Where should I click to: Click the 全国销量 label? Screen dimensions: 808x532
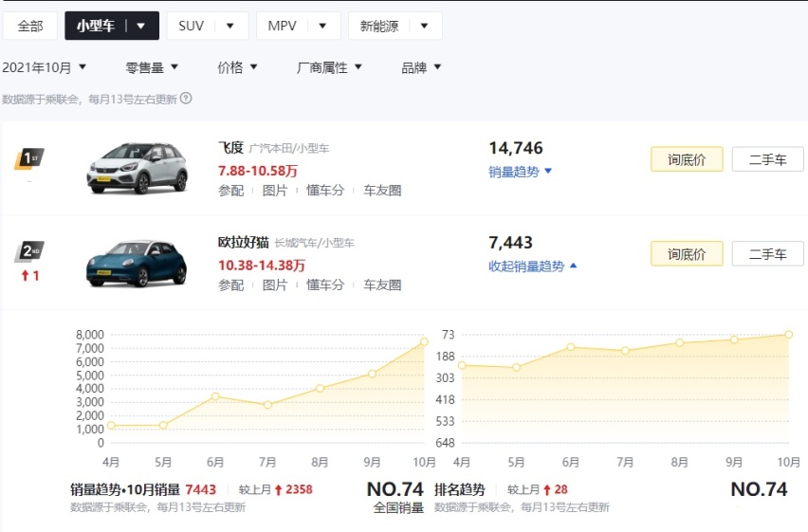point(398,508)
